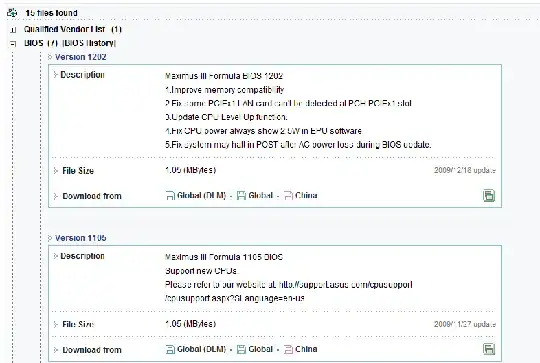Download Version 1105 from China server
This screenshot has width=540, height=363.
pos(306,349)
